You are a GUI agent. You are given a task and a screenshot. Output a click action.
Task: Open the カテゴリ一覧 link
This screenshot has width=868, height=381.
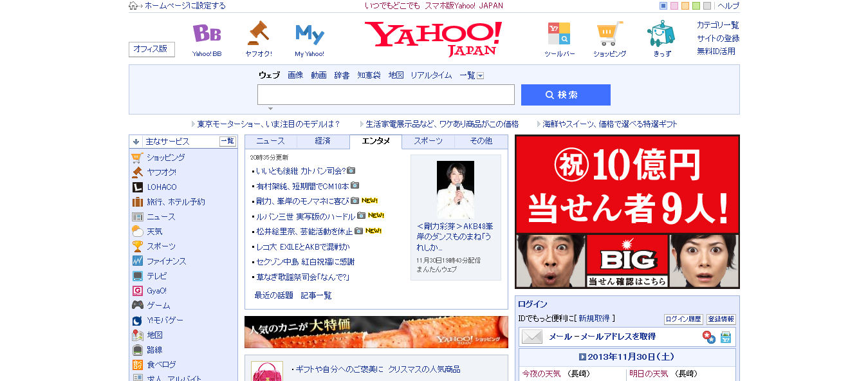[718, 25]
